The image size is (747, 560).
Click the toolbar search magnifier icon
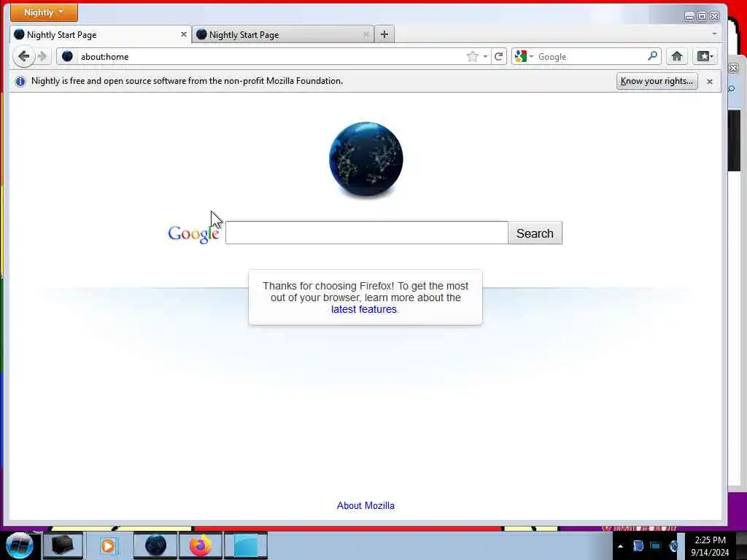(653, 56)
